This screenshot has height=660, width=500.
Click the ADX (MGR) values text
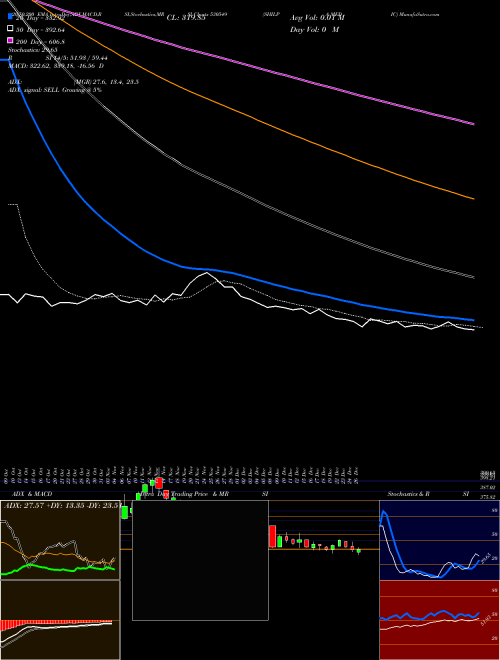click(x=107, y=82)
